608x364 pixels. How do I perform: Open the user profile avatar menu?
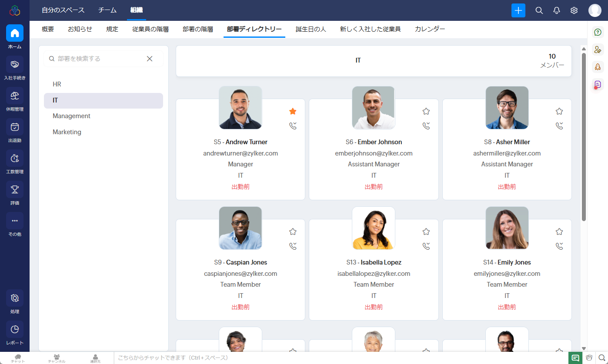click(595, 10)
